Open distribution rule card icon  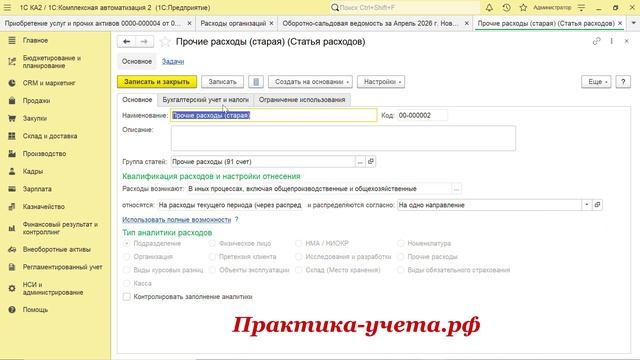tap(597, 205)
